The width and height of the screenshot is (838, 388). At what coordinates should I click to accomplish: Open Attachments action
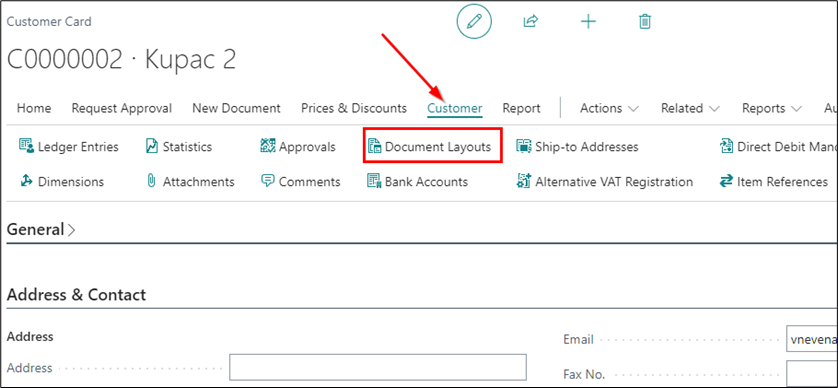click(190, 182)
